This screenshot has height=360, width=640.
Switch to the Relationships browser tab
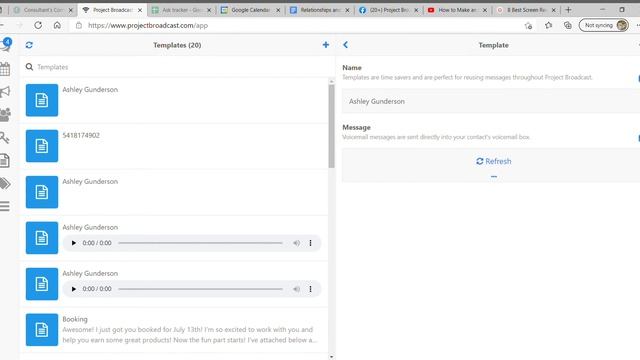pyautogui.click(x=319, y=10)
